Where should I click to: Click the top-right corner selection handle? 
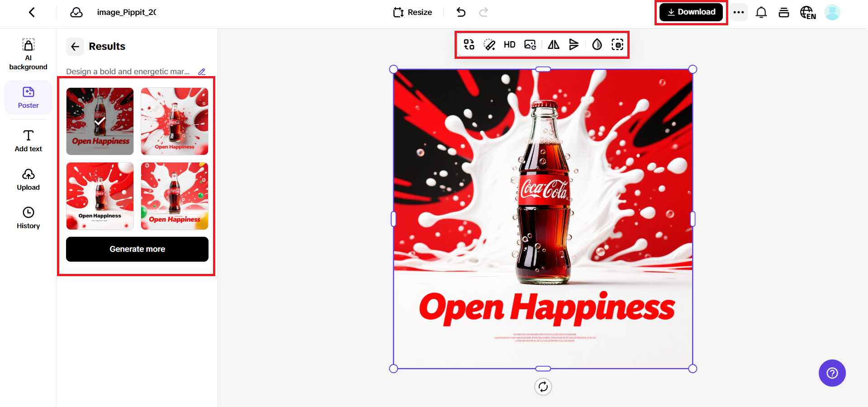[x=693, y=69]
